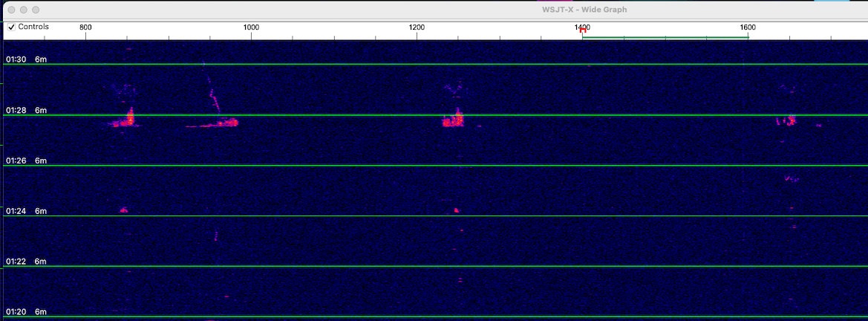This screenshot has height=321, width=868.
Task: Minimize the Wide Graph window
Action: 24,10
